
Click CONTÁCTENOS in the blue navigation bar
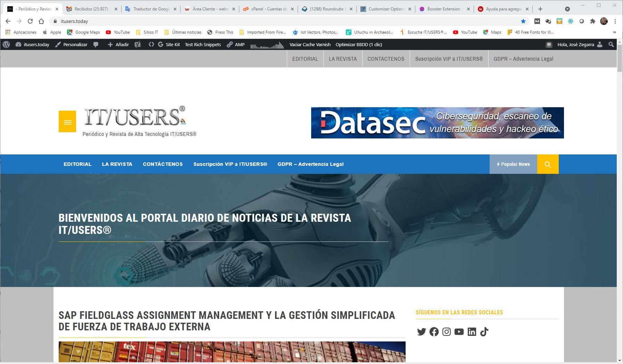pyautogui.click(x=163, y=164)
